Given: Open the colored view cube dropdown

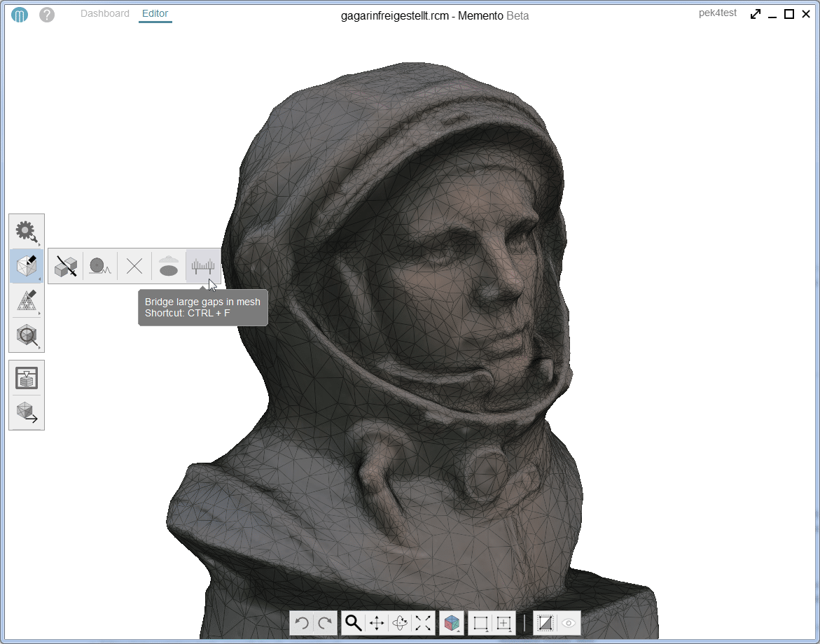Looking at the screenshot, I should 452,623.
